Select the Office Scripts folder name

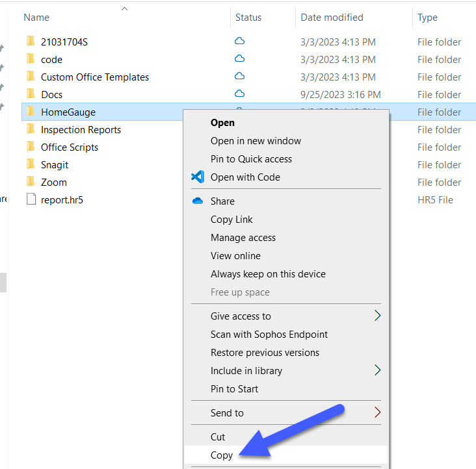70,147
